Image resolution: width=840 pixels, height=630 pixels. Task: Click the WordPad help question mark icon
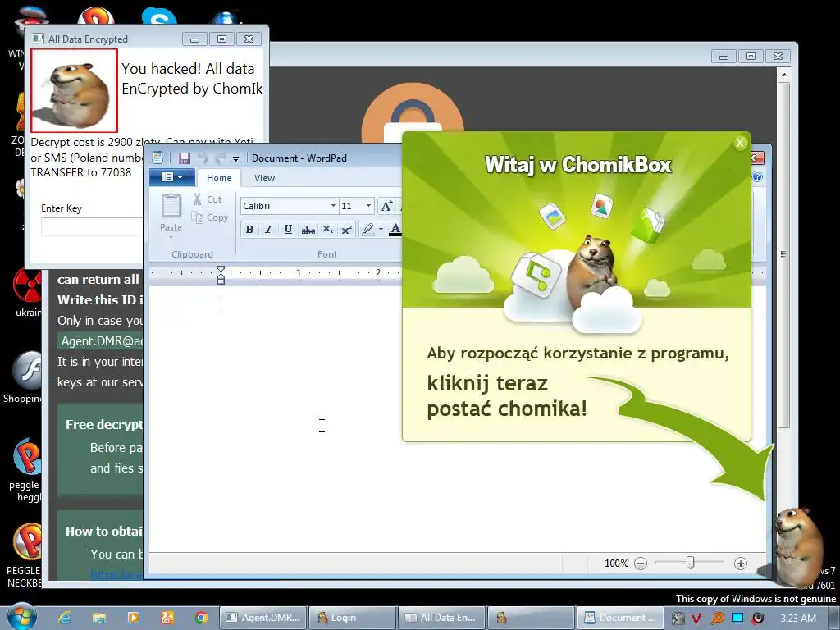(757, 177)
